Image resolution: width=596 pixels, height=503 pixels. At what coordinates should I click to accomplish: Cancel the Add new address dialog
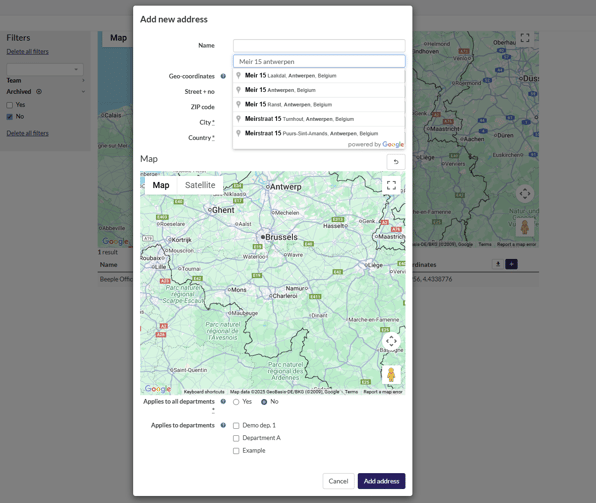[x=338, y=481]
